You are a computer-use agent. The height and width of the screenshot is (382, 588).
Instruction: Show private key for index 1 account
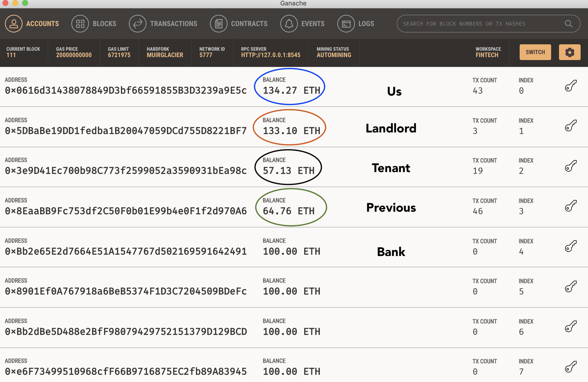pyautogui.click(x=571, y=126)
